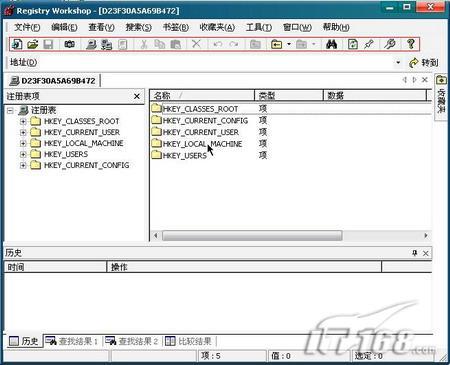
Task: Open the 搜索(S) menu
Action: [x=138, y=27]
